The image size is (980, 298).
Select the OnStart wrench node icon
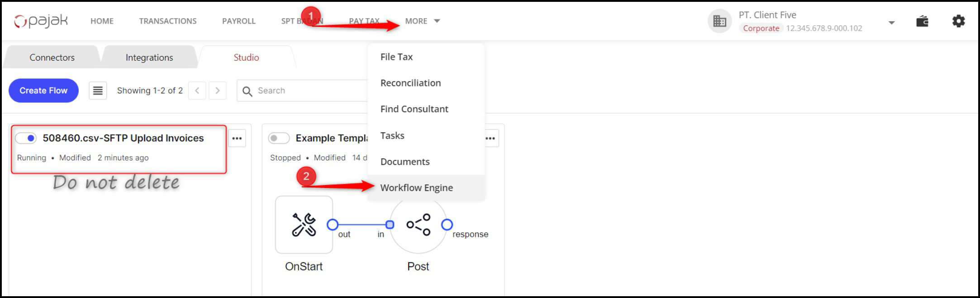coord(304,225)
